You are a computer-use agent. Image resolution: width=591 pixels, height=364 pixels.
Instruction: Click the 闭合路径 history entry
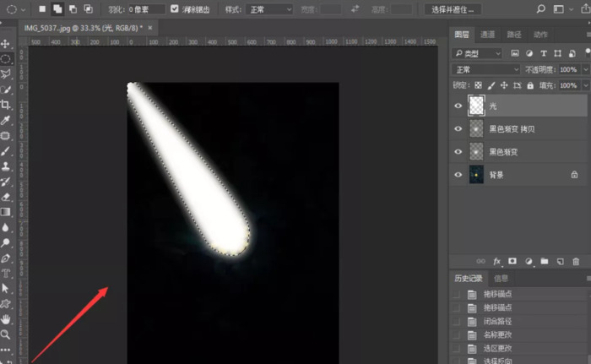497,321
